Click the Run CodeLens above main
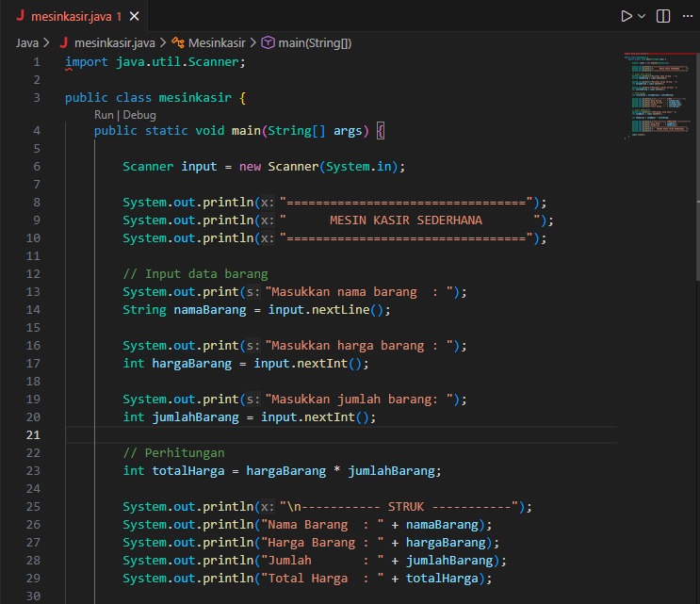 pos(104,115)
